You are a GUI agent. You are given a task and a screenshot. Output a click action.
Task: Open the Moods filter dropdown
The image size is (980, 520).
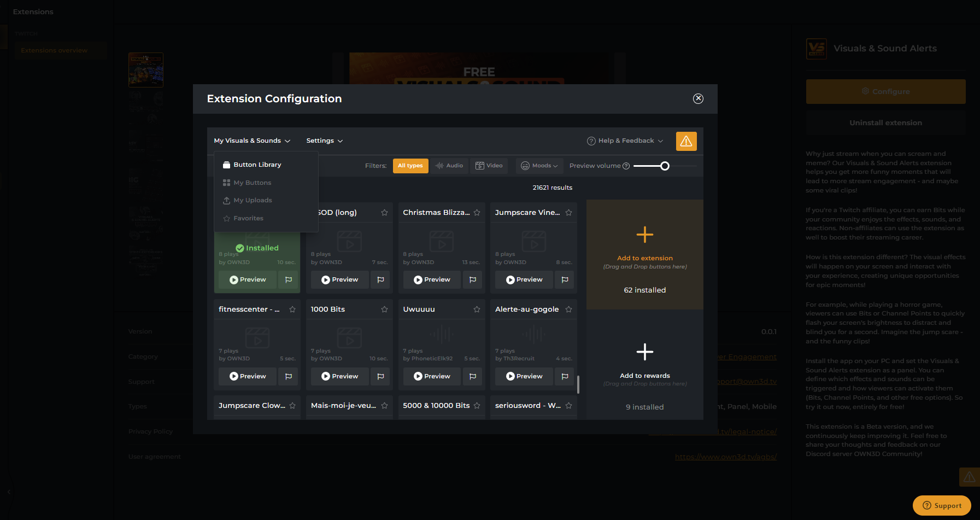click(x=539, y=166)
